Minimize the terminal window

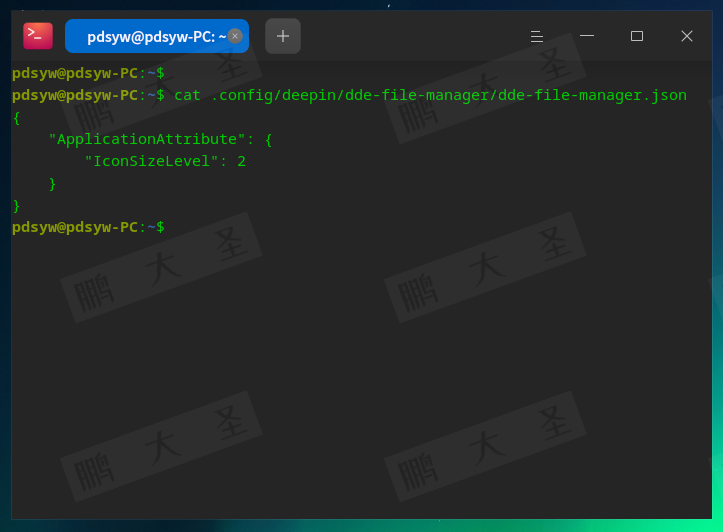587,36
